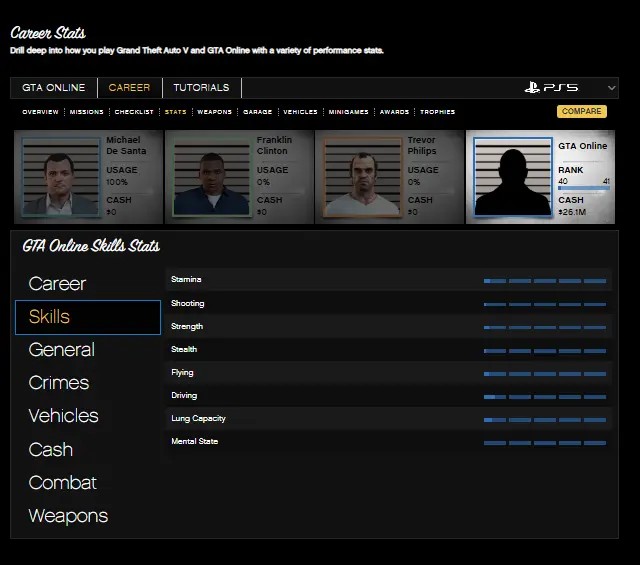
Task: Open the General stats category
Action: pos(62,350)
